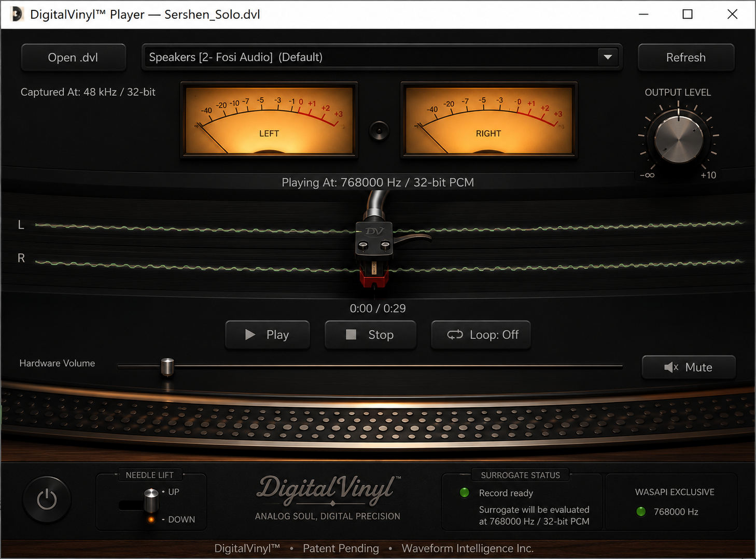
Task: Click the '-∞' output level mark
Action: click(647, 175)
